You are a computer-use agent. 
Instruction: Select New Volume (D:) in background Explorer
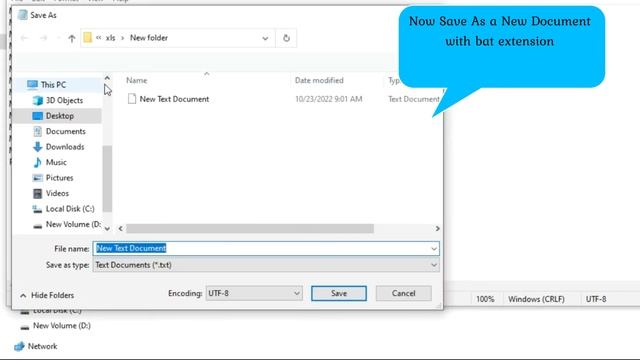coord(62,326)
